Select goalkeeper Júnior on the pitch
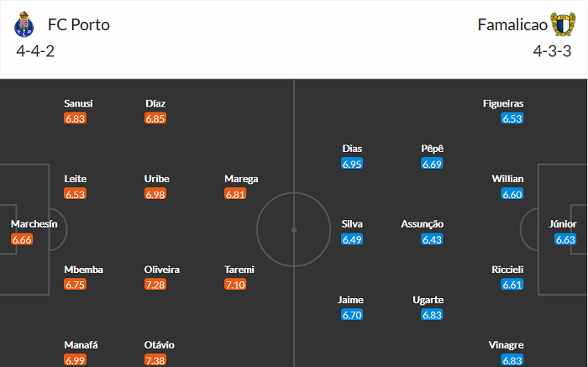Screen dimensions: 588x367 [563, 224]
